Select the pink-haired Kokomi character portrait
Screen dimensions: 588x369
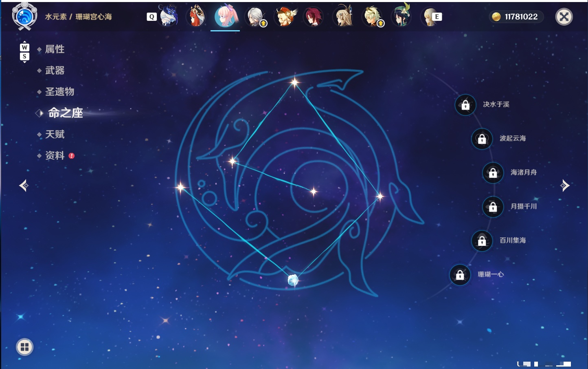click(226, 16)
